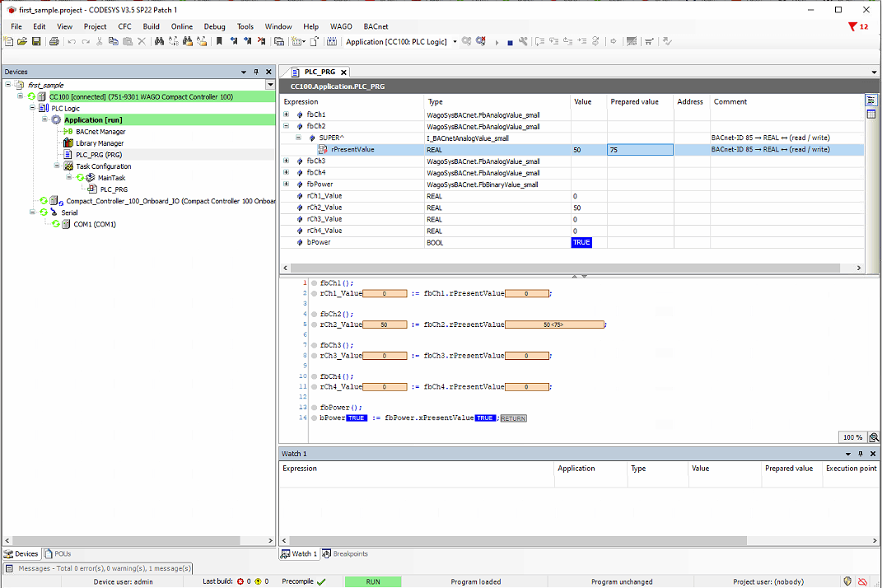Save the project using the floppy disk icon

36,42
